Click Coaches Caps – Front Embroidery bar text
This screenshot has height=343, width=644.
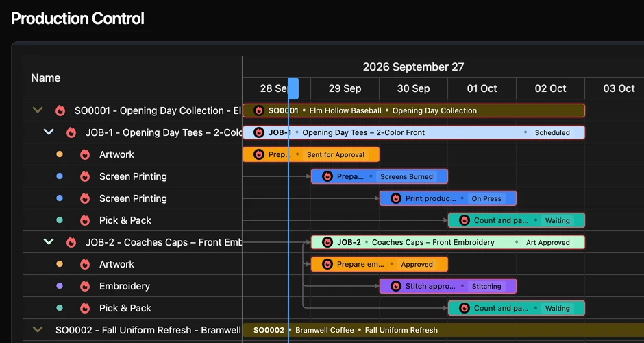(433, 242)
